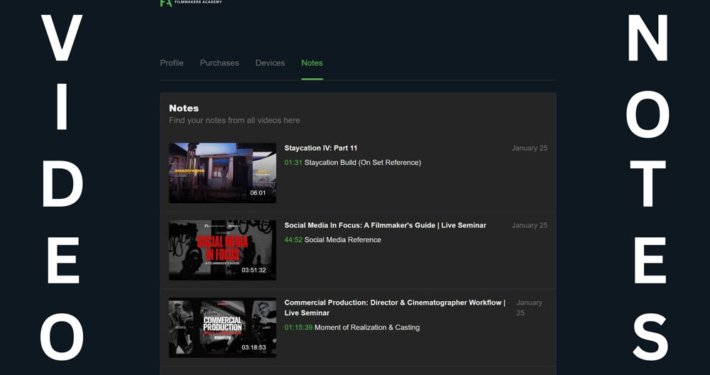Click the January 25 date on the Social Media row

tap(529, 225)
